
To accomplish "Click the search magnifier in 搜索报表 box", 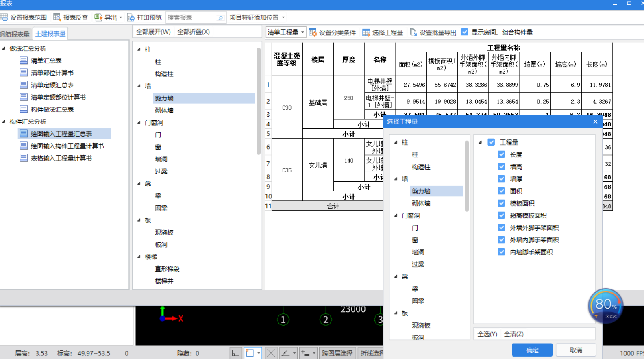I will pos(220,18).
